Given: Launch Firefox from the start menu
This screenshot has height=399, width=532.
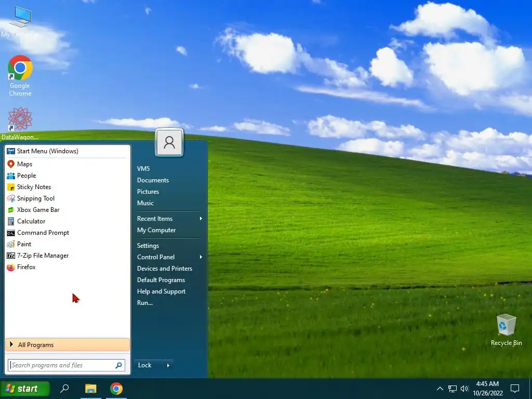Looking at the screenshot, I should pyautogui.click(x=68, y=267).
